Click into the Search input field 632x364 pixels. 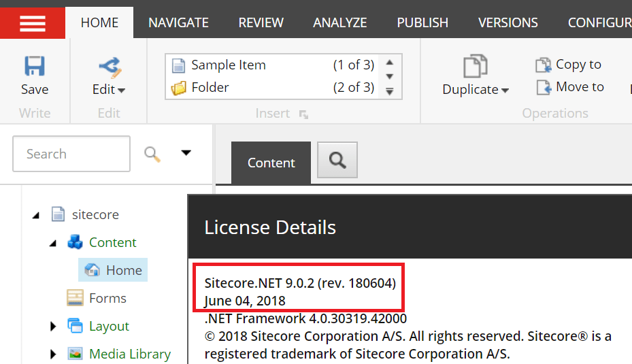point(71,154)
